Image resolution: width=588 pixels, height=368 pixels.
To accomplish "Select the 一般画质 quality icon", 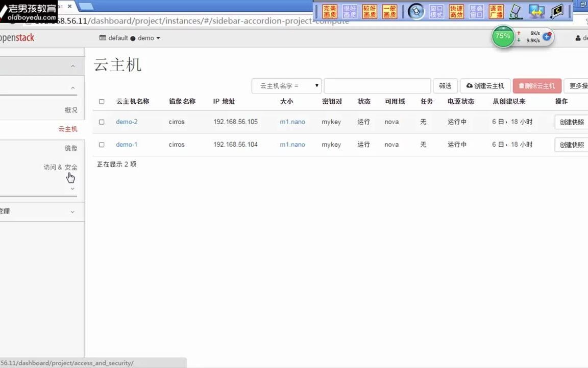I will pos(389,10).
